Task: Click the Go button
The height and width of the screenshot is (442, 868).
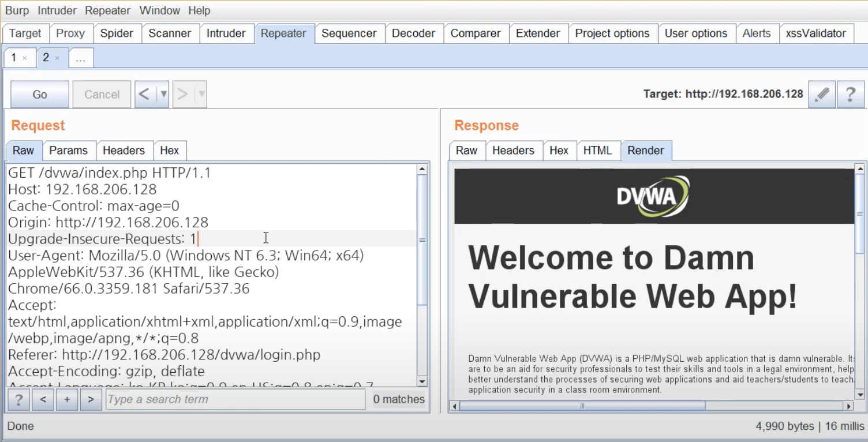Action: (x=40, y=94)
